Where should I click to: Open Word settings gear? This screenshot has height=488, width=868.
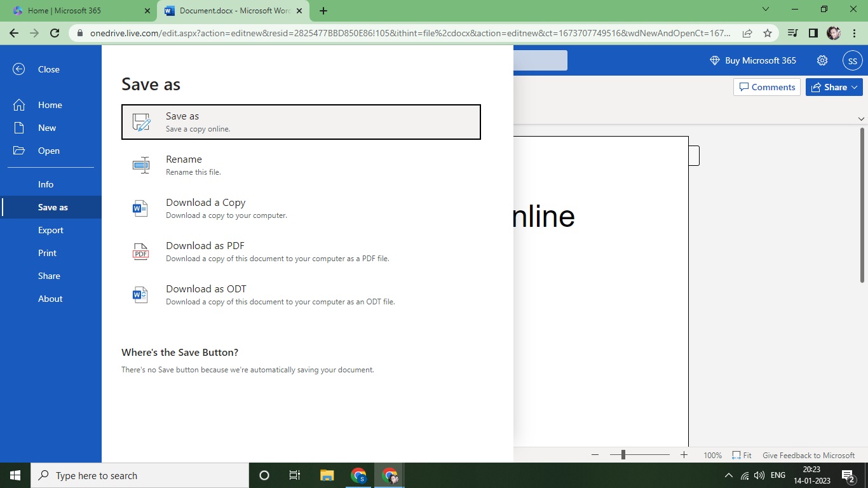coord(822,60)
